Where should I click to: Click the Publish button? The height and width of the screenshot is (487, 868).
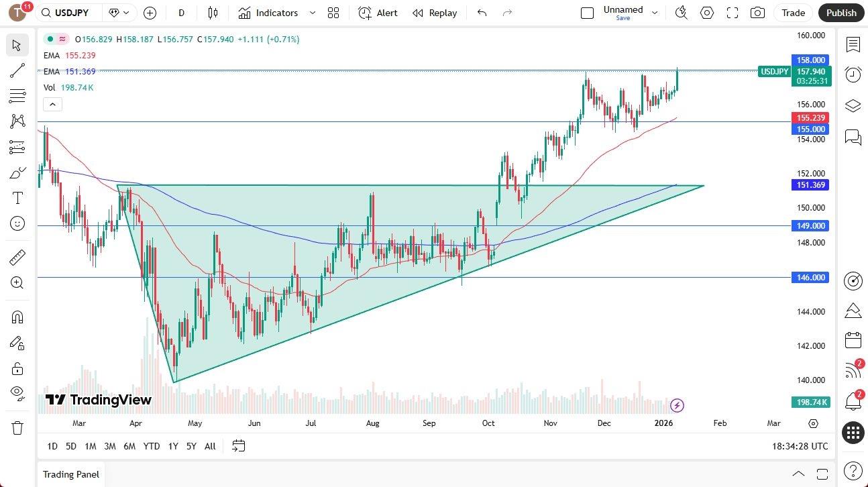click(x=840, y=13)
